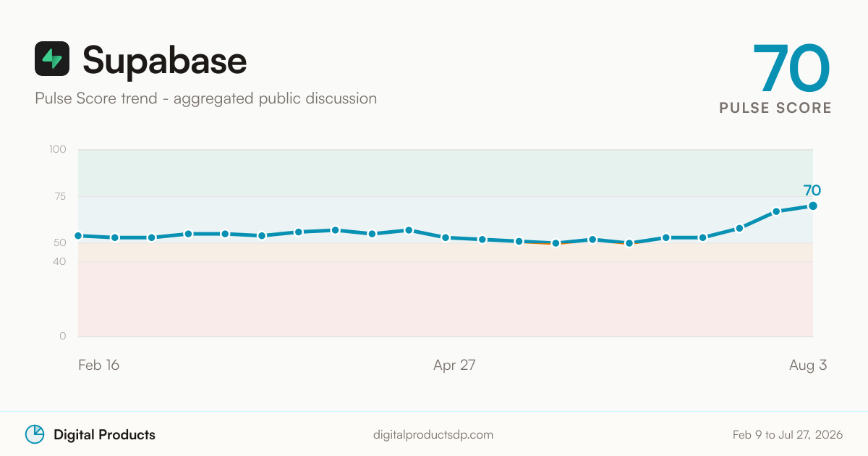Select the Aug 3 axis label
The height and width of the screenshot is (456, 868).
pos(808,365)
